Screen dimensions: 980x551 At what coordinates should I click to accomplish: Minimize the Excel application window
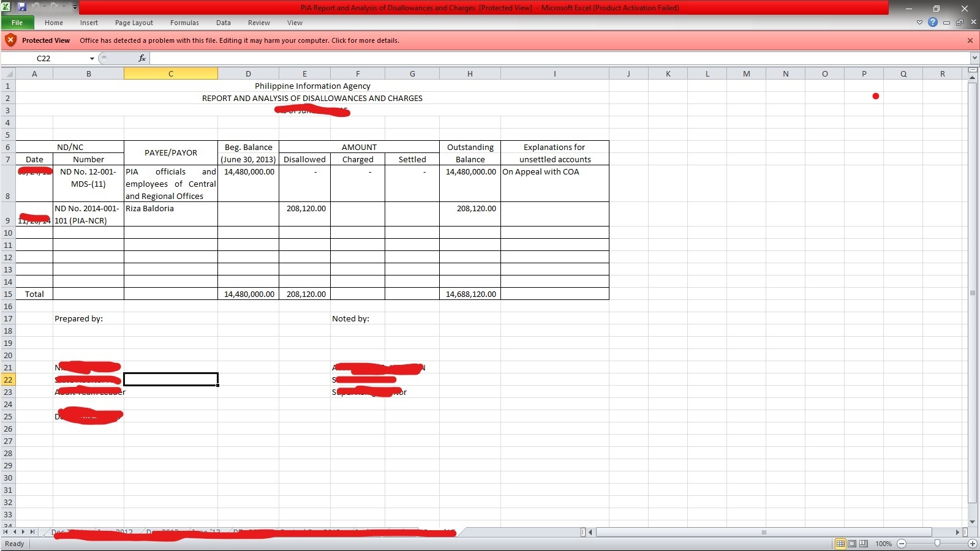click(909, 8)
